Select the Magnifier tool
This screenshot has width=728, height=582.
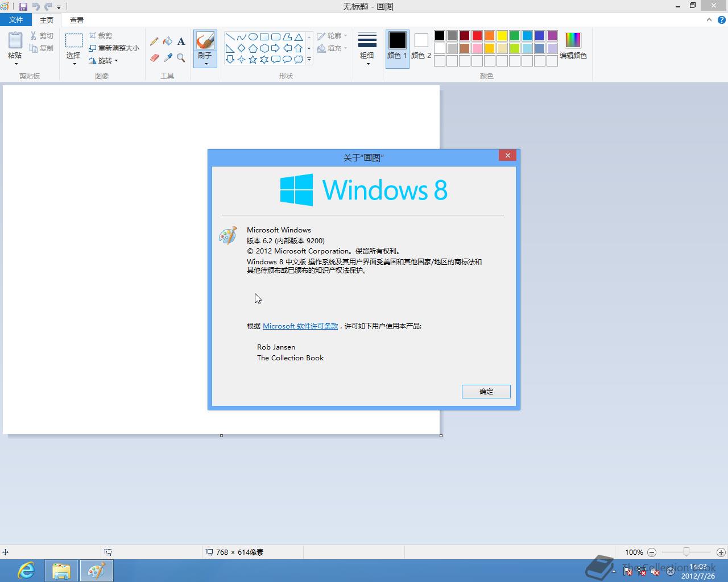[x=181, y=57]
